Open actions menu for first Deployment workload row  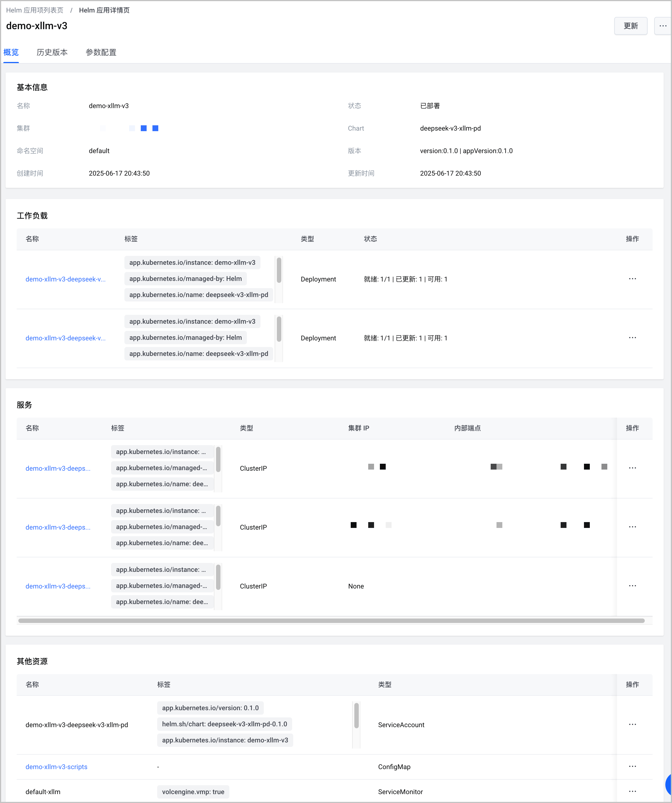coord(632,279)
